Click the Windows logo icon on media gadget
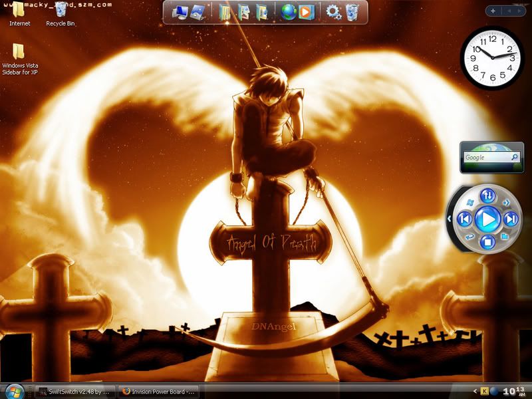Screen dimensions: 532x399 [470, 203]
